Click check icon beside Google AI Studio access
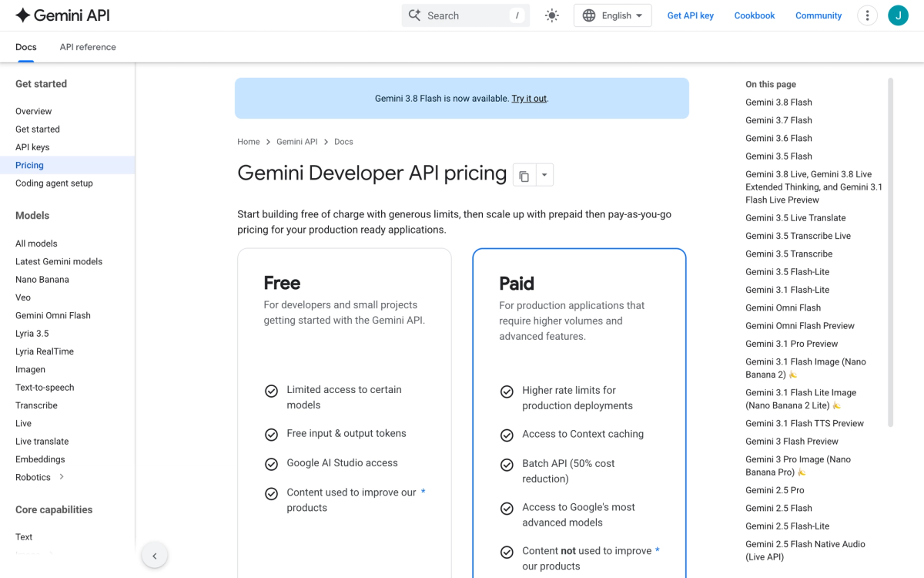 [271, 464]
